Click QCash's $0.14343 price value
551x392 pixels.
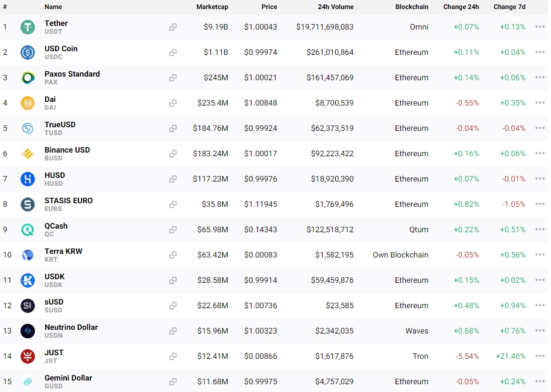pyautogui.click(x=261, y=230)
